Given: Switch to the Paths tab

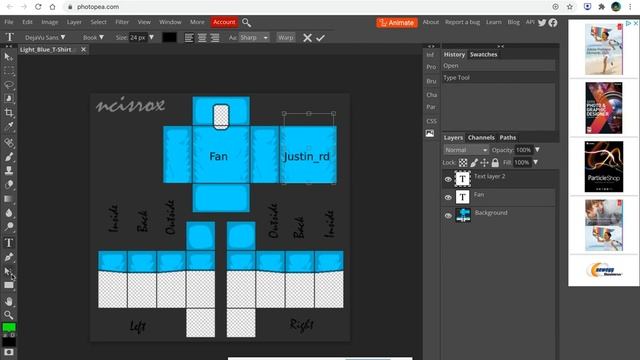Looking at the screenshot, I should (x=508, y=138).
